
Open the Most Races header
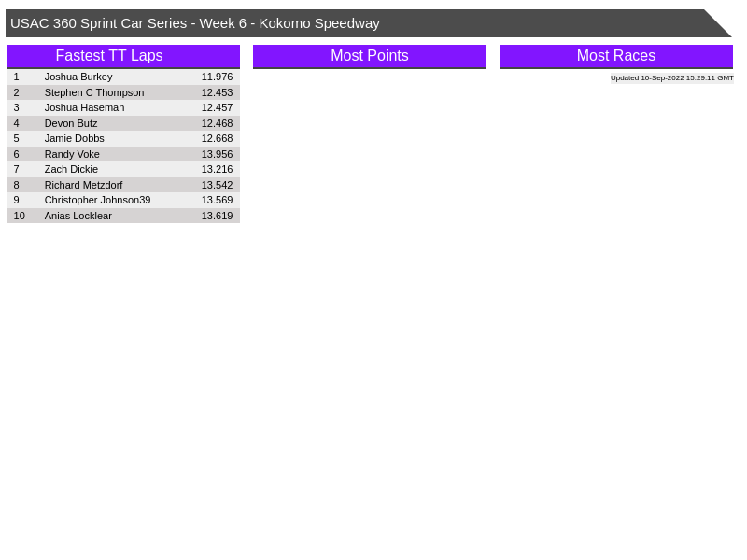click(x=615, y=56)
